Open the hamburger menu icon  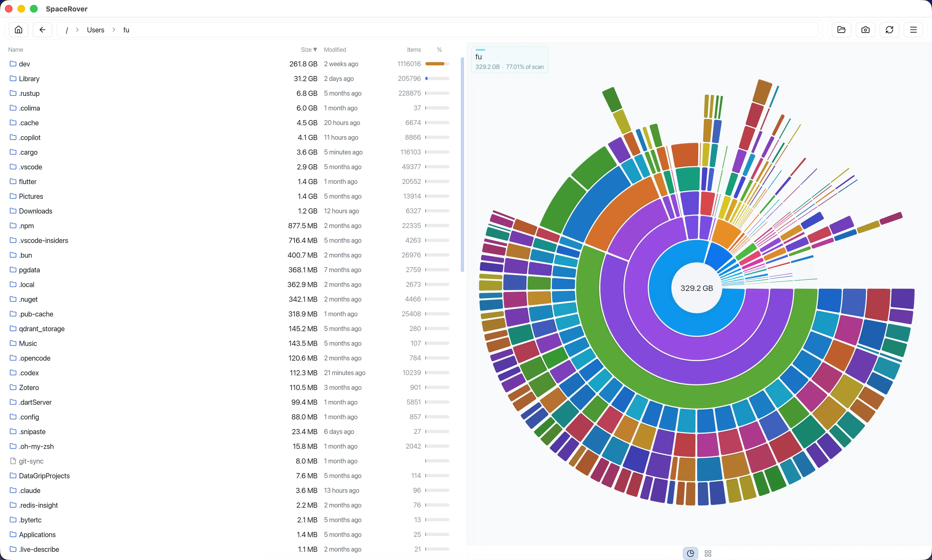pyautogui.click(x=913, y=30)
